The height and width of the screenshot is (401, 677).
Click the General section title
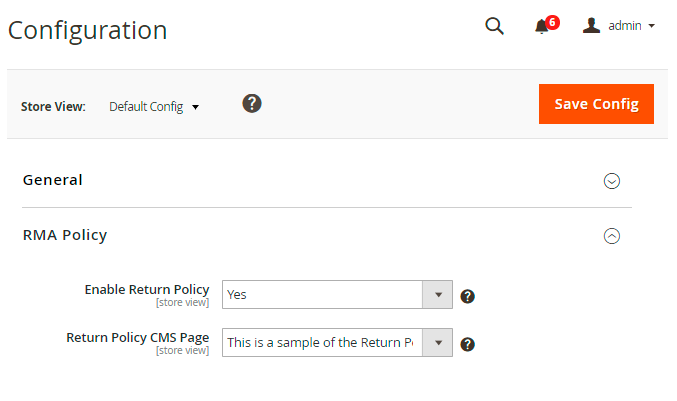(53, 180)
